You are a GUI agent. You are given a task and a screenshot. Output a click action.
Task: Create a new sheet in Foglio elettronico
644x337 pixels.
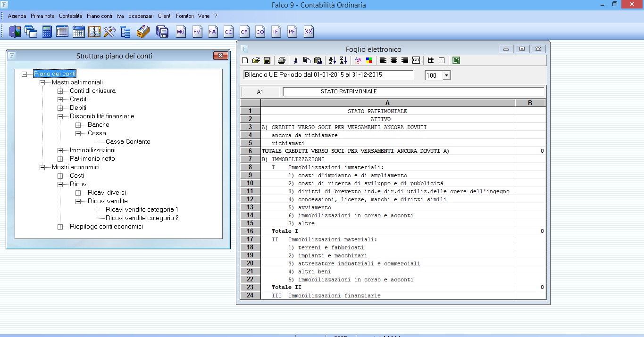[245, 60]
